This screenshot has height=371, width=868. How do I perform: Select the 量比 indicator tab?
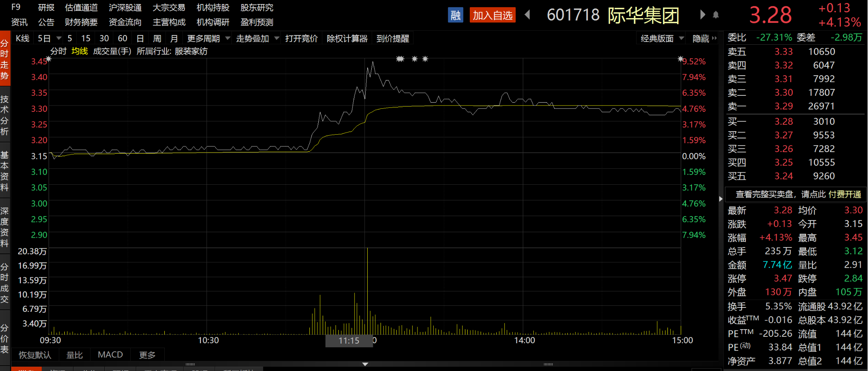(x=74, y=355)
